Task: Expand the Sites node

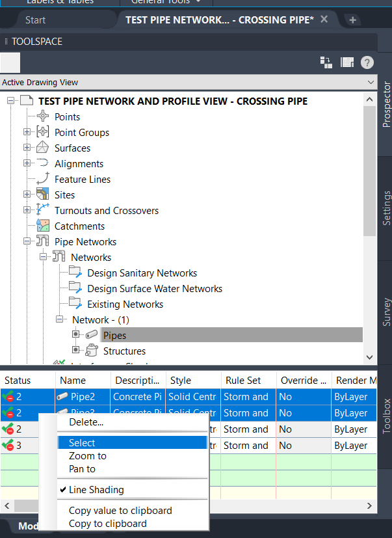Action: (27, 195)
